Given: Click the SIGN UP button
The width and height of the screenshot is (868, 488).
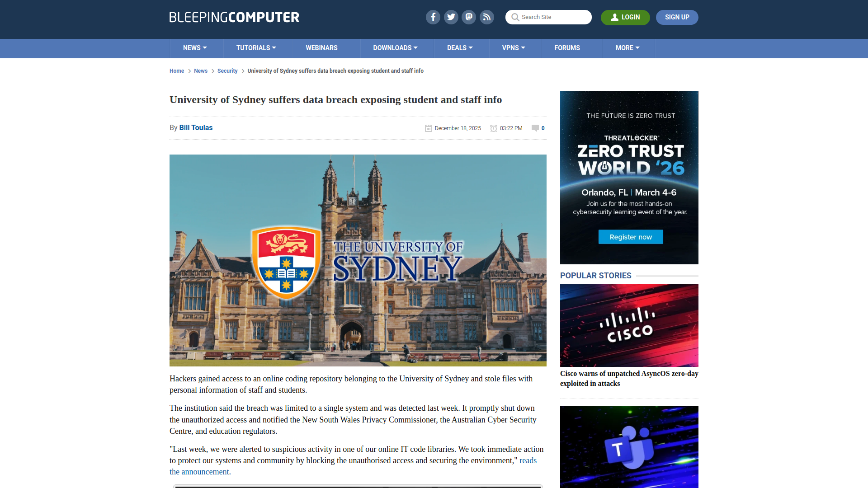Looking at the screenshot, I should point(677,17).
